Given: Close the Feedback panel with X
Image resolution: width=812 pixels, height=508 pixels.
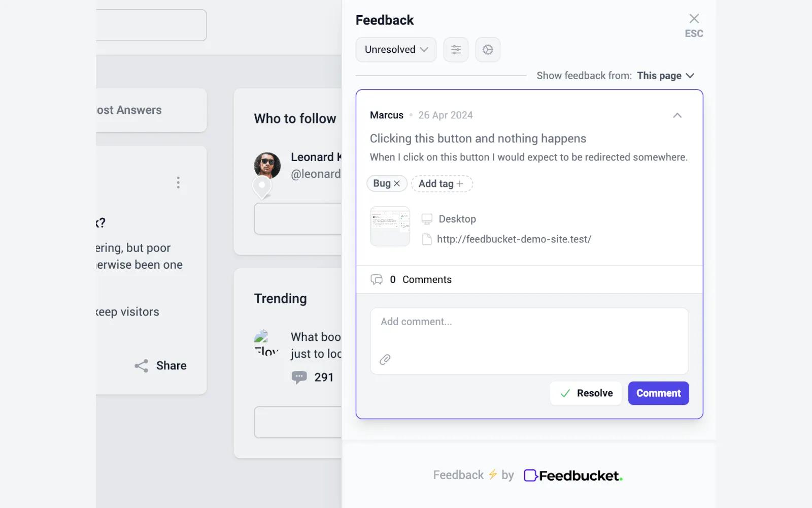Looking at the screenshot, I should [x=694, y=19].
